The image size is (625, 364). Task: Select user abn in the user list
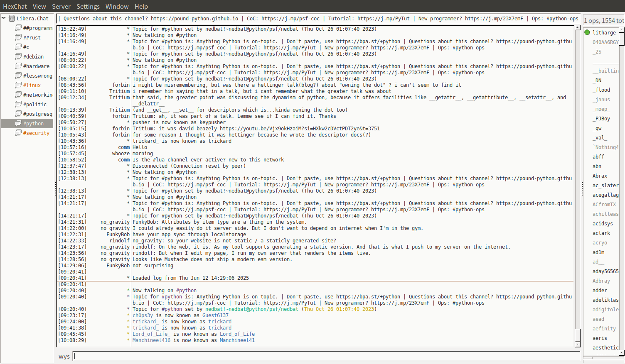pos(597,166)
